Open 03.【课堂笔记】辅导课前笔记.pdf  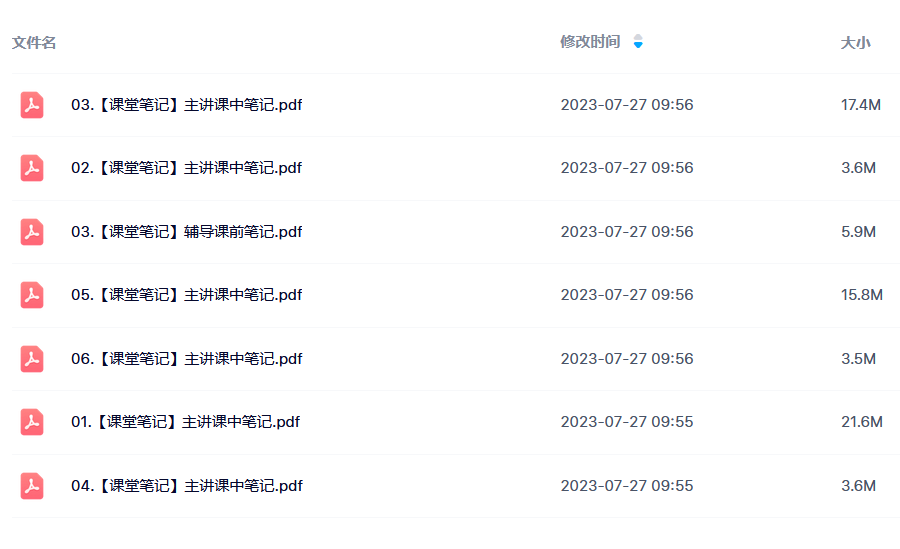[187, 231]
